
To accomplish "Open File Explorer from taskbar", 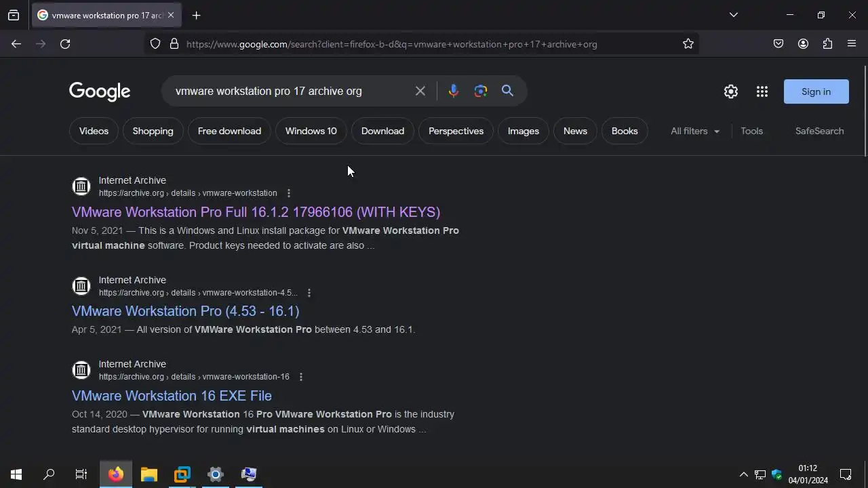I will pyautogui.click(x=149, y=474).
